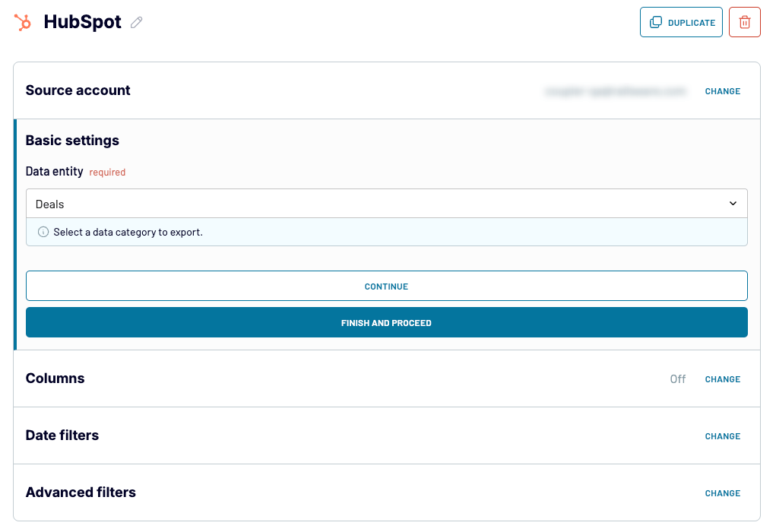Click the 'Select a data category to export.' hint
Screen dimensions: 776x532
[x=128, y=232]
